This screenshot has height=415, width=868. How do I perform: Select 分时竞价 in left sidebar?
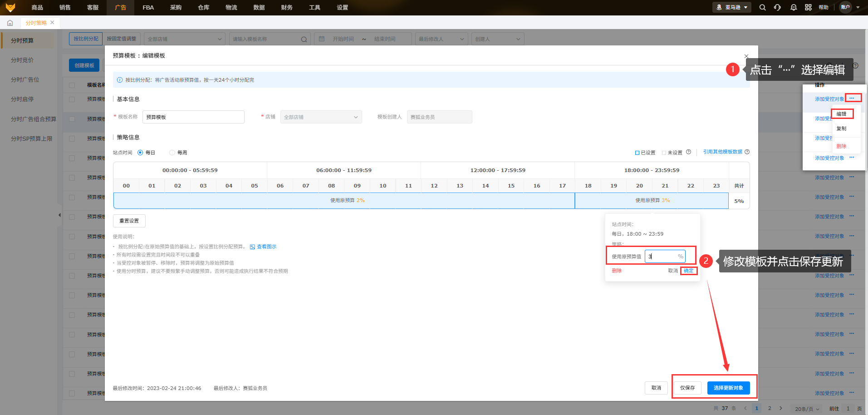22,60
